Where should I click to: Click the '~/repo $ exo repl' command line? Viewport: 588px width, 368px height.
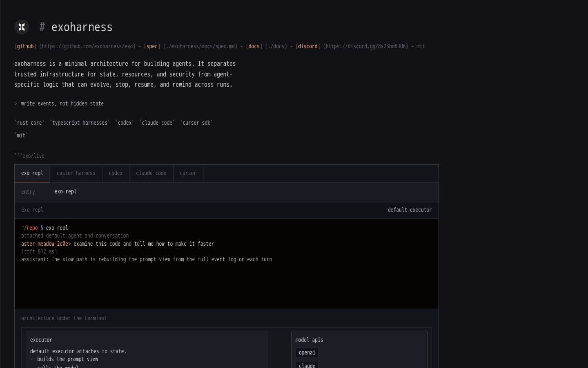point(45,228)
